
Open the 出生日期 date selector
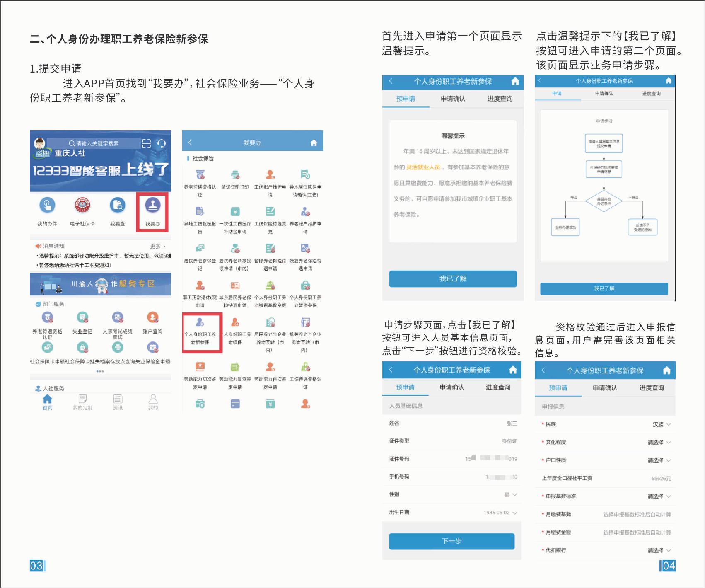coord(514,513)
